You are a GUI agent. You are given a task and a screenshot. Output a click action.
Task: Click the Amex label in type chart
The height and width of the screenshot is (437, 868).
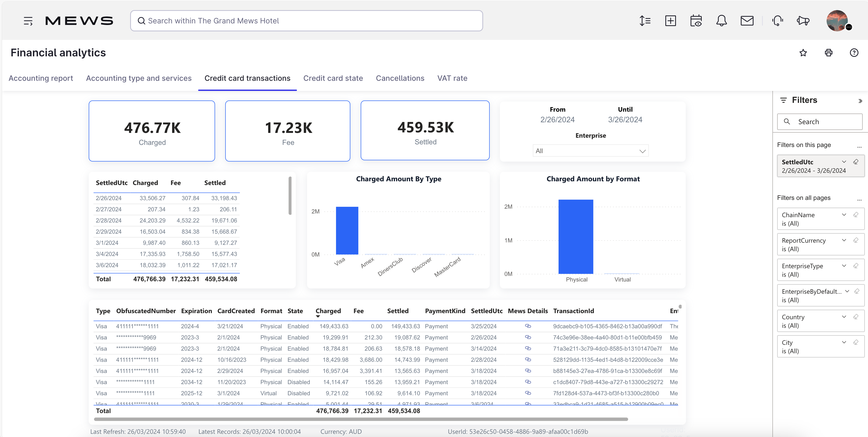coord(367,263)
